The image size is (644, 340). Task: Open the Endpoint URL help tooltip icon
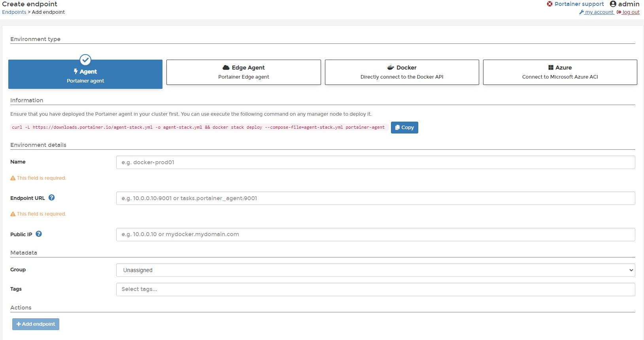pyautogui.click(x=51, y=198)
